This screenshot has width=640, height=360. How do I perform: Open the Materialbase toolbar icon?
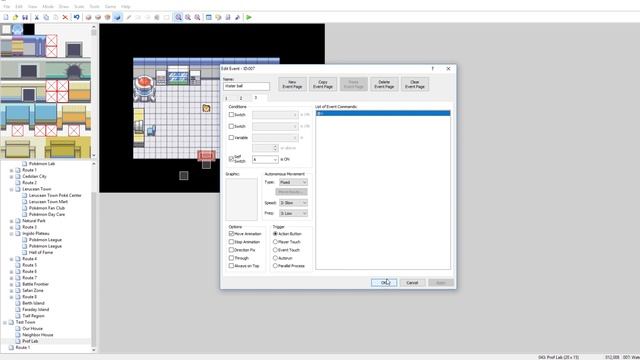click(x=218, y=17)
